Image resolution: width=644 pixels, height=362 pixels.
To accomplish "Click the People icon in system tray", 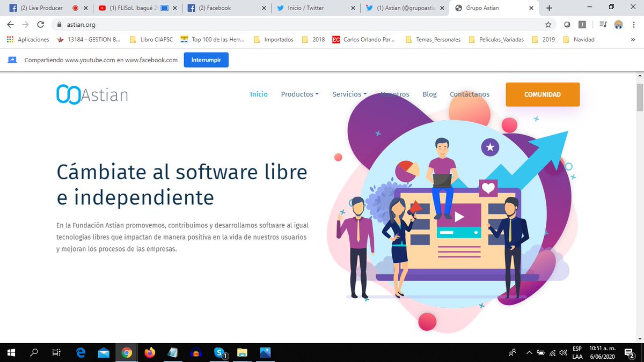I will pyautogui.click(x=513, y=352).
